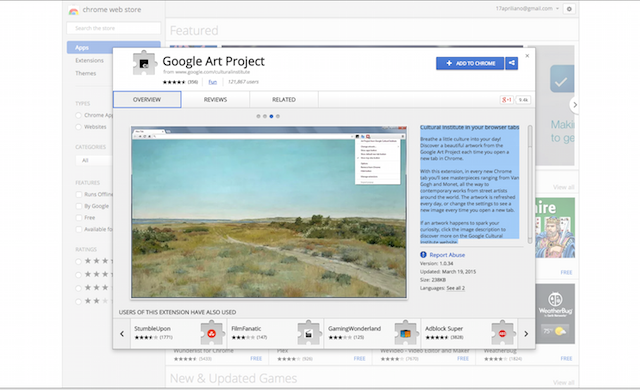The width and height of the screenshot is (640, 390).
Task: Select Themes in the sidebar
Action: pos(86,73)
